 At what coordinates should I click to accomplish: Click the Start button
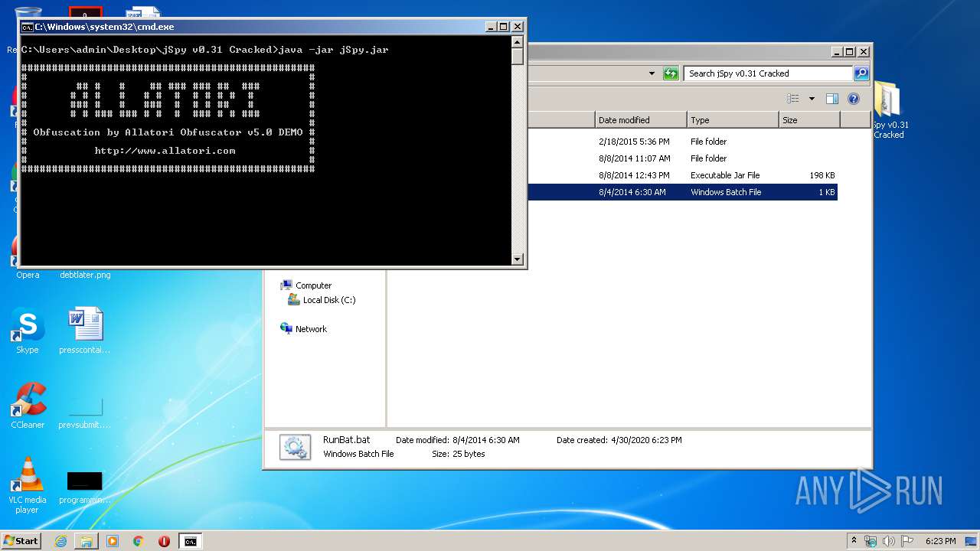(21, 541)
